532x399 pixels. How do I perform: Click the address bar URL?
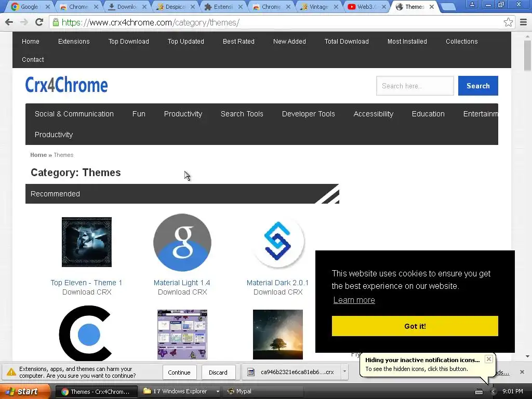point(151,22)
